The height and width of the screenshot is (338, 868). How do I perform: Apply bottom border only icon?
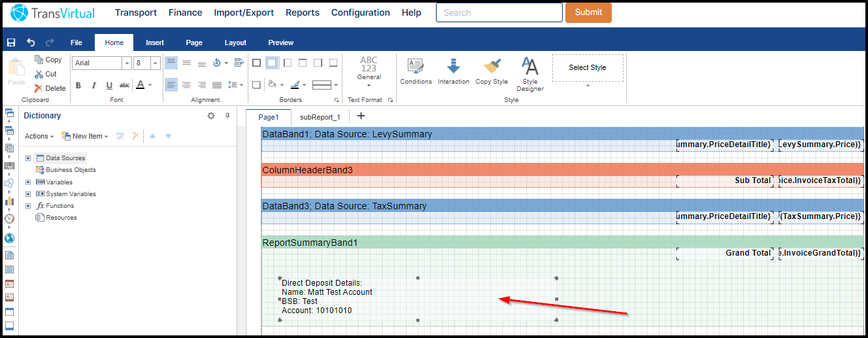[333, 63]
